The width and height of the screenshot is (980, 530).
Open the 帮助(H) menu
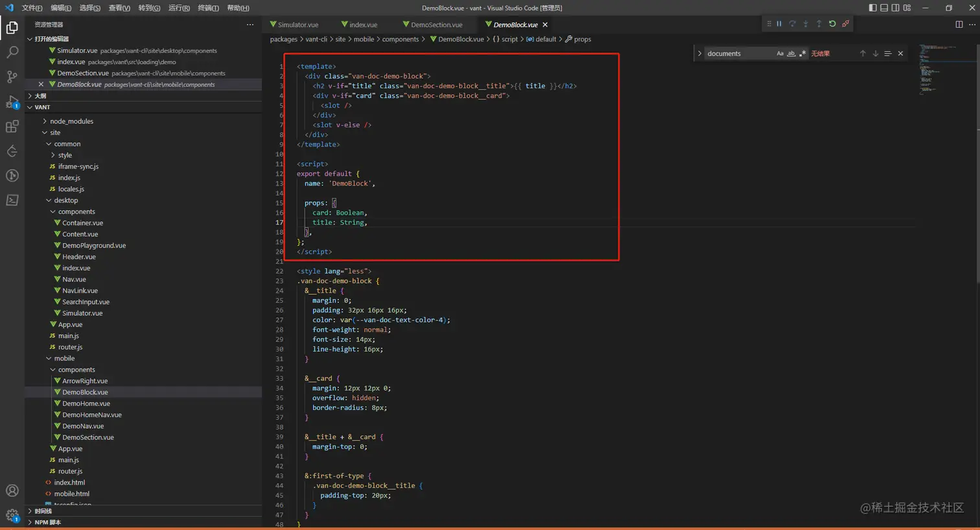coord(239,8)
